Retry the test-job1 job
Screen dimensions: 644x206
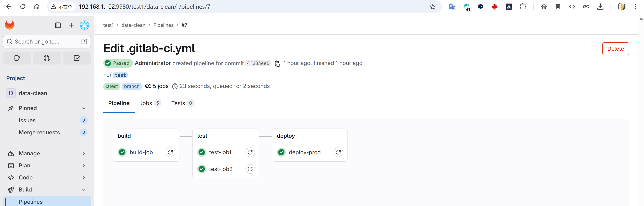[x=250, y=152]
